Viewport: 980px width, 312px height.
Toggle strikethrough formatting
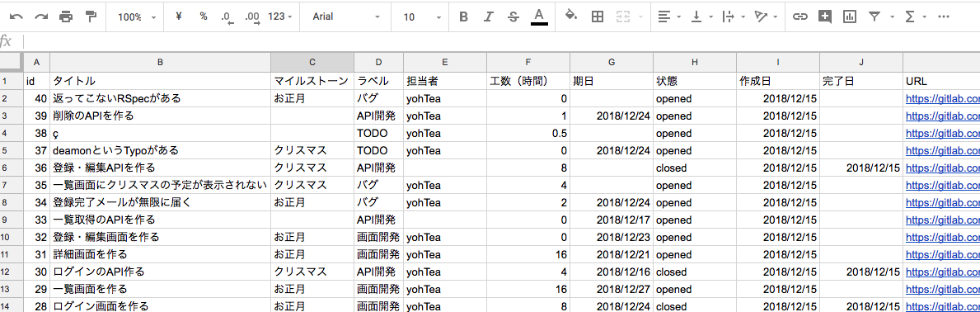(513, 17)
